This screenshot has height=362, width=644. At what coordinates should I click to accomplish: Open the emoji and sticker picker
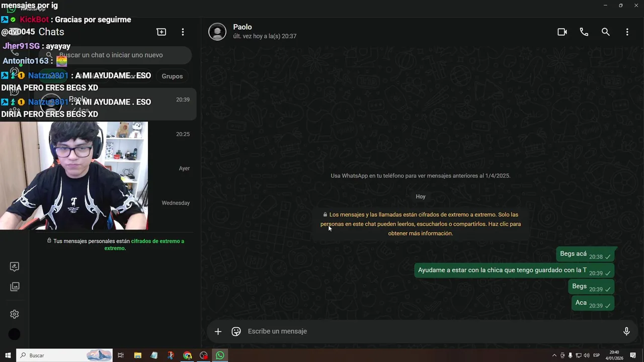coord(236,331)
